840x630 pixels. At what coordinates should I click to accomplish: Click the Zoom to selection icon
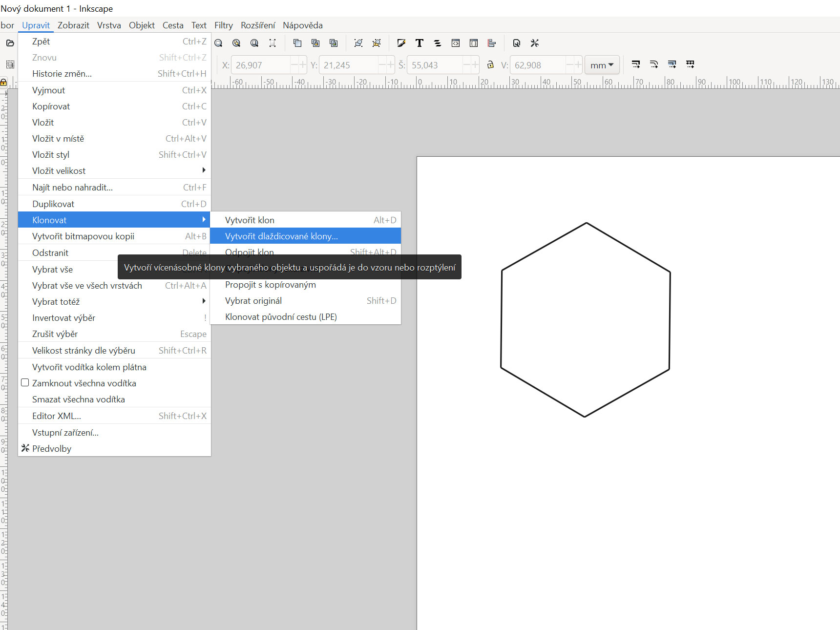[x=218, y=43]
